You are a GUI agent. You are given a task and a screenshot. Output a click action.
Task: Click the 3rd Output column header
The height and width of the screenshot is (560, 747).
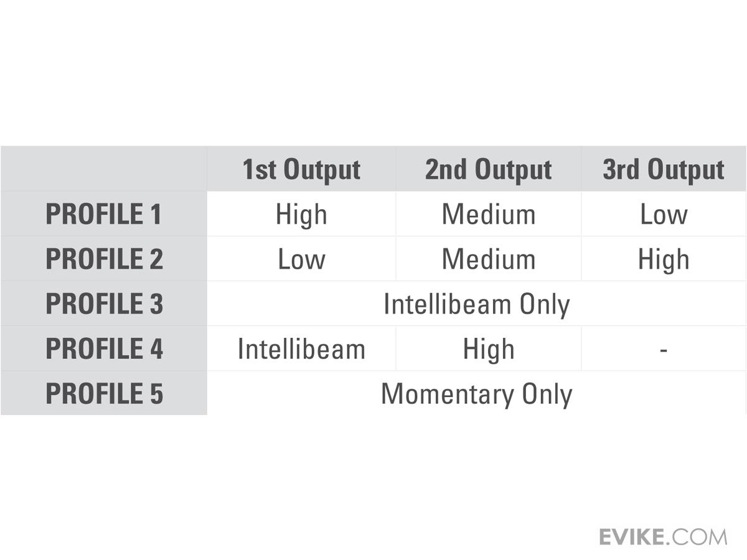tap(664, 169)
